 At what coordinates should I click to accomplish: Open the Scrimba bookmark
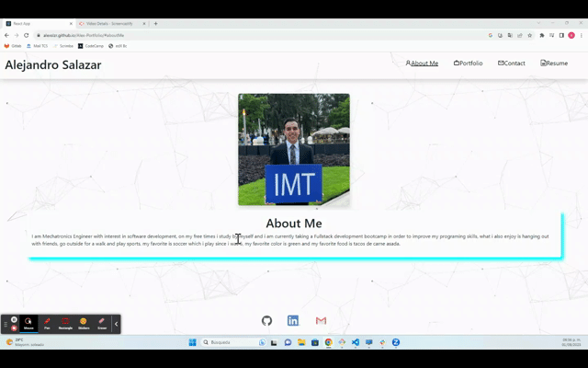pos(63,46)
